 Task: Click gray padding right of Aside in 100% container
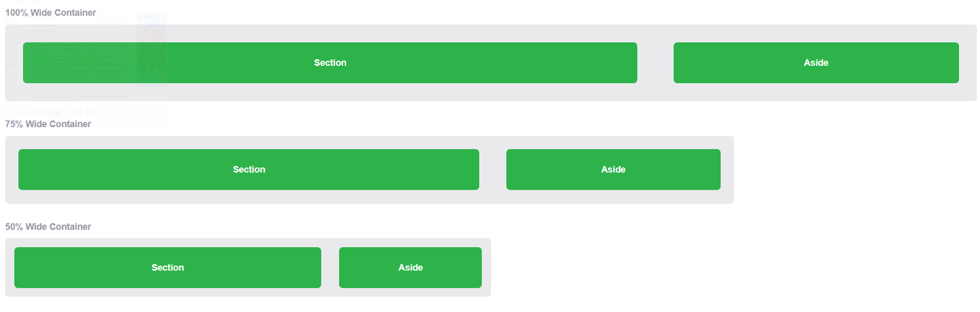pyautogui.click(x=968, y=62)
